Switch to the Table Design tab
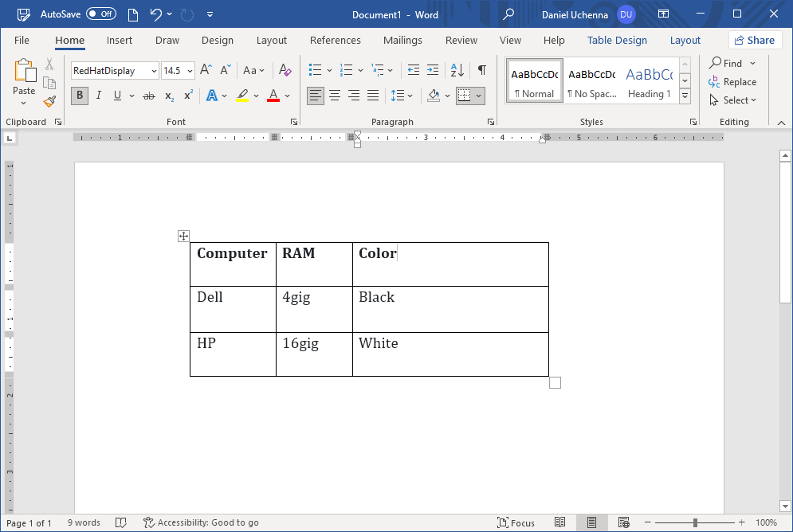The image size is (793, 532). tap(617, 41)
